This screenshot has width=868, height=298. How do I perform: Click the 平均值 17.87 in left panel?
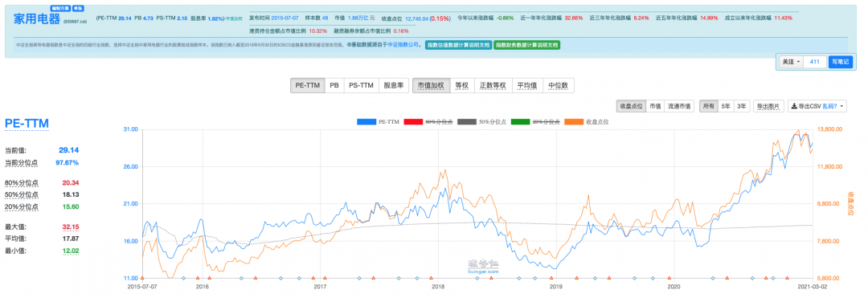coord(70,239)
